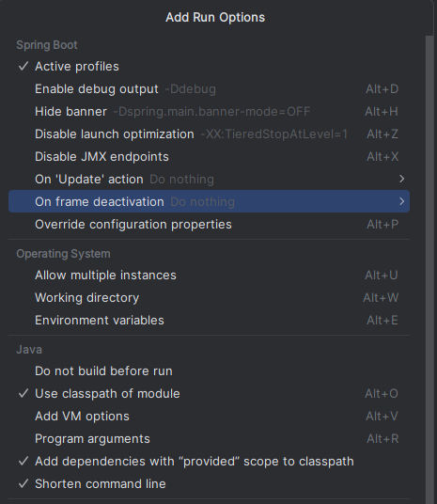
Task: Open On frame deactivation entry
Action: pos(209,201)
